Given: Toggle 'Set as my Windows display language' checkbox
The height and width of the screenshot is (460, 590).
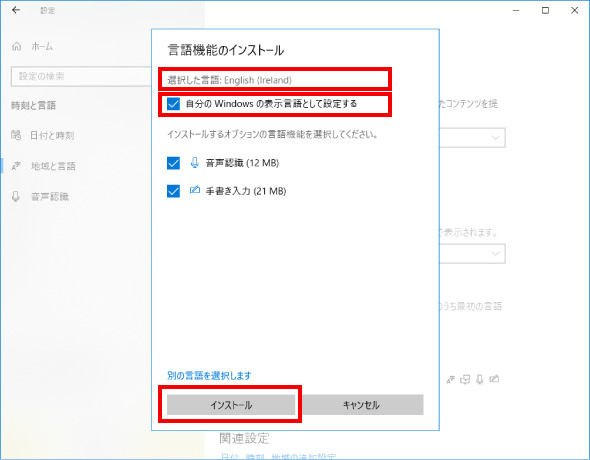Looking at the screenshot, I should [173, 103].
